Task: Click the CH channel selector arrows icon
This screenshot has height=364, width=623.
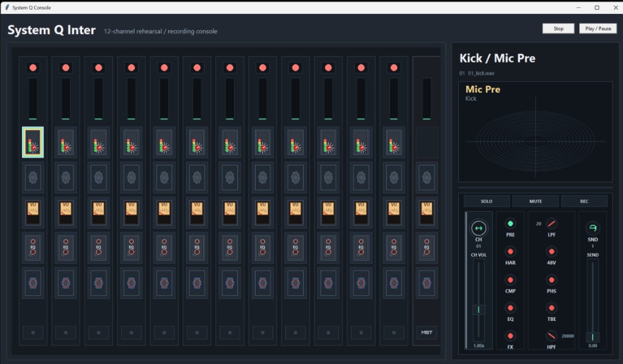Action: click(x=478, y=228)
